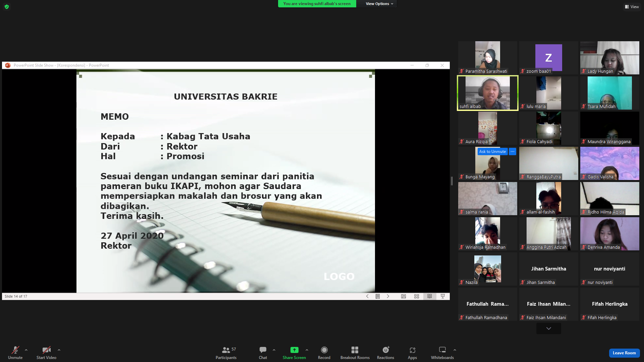Screen dimensions: 644x362
Task: Select Faiz Ihsan Milandani's participant tile
Action: (549, 304)
